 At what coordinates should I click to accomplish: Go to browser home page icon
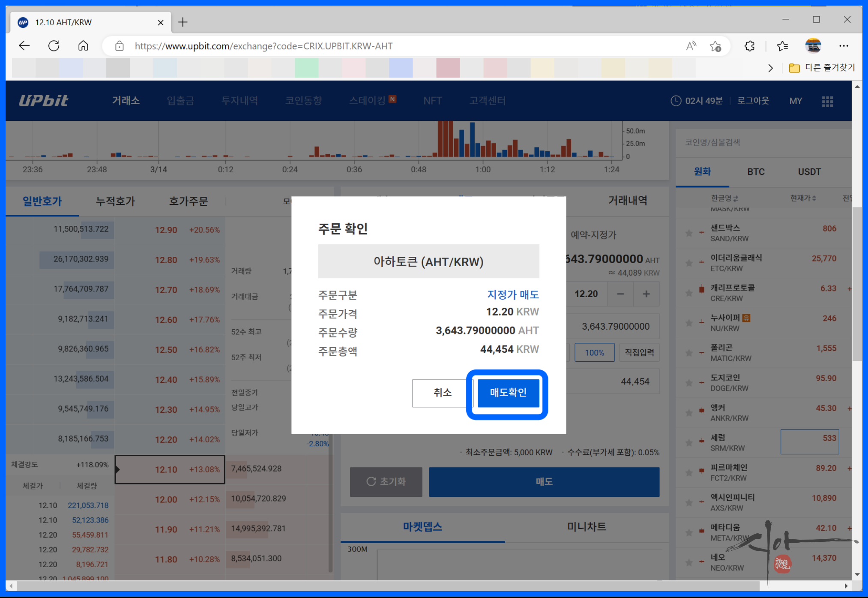83,46
